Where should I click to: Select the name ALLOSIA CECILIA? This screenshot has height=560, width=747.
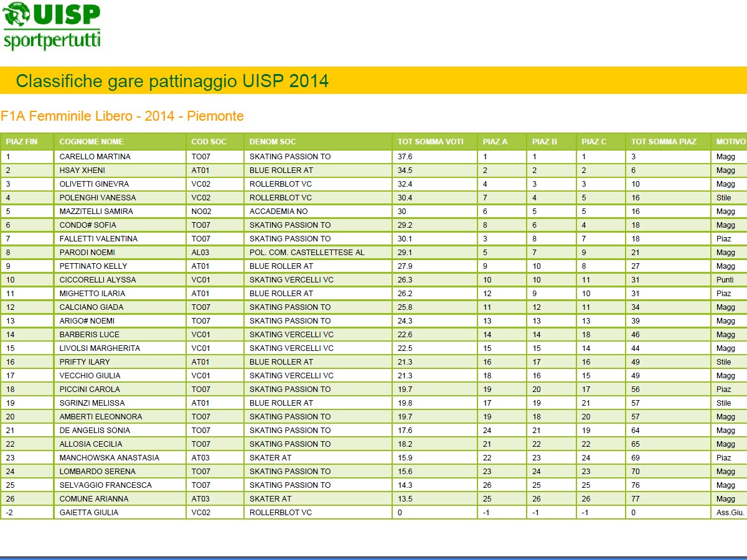point(91,444)
